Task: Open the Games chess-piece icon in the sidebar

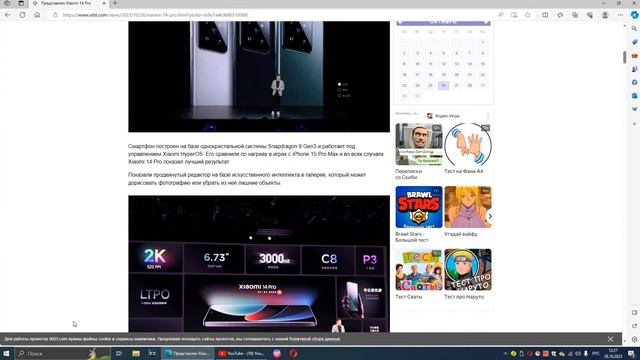Action: point(634,69)
